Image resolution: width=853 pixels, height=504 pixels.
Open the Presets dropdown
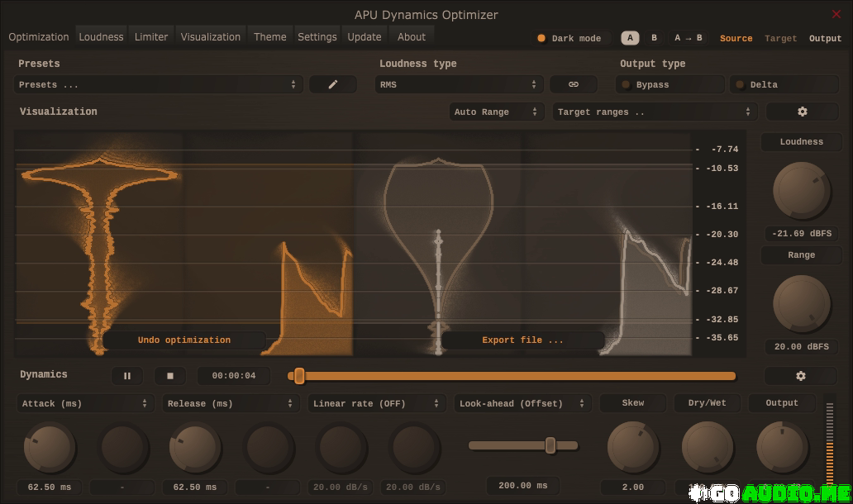pos(157,84)
